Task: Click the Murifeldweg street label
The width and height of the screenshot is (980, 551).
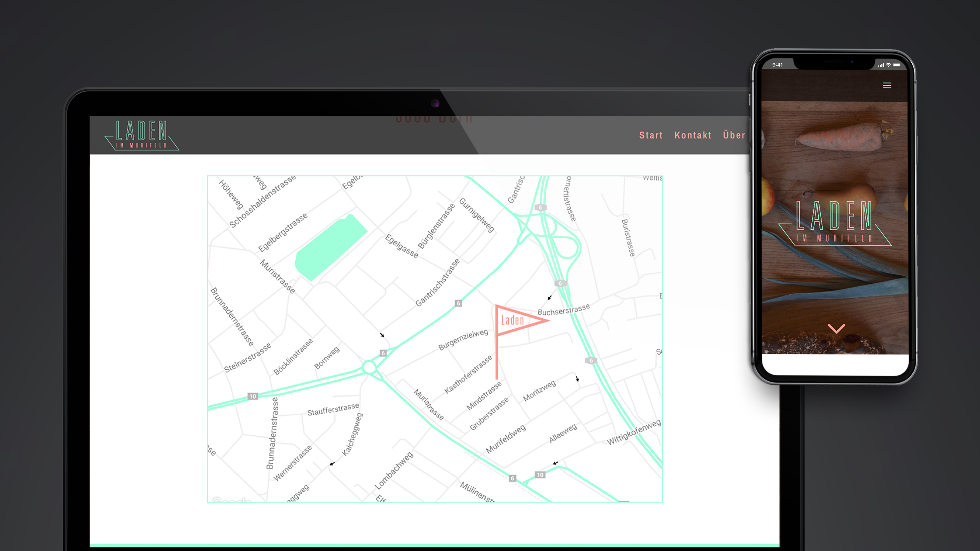Action: (x=506, y=439)
